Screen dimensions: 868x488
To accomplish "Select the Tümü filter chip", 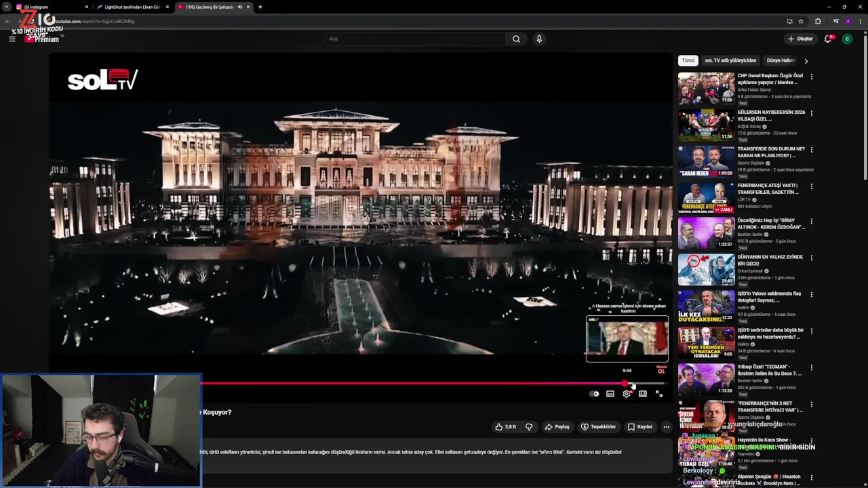I will tap(688, 60).
